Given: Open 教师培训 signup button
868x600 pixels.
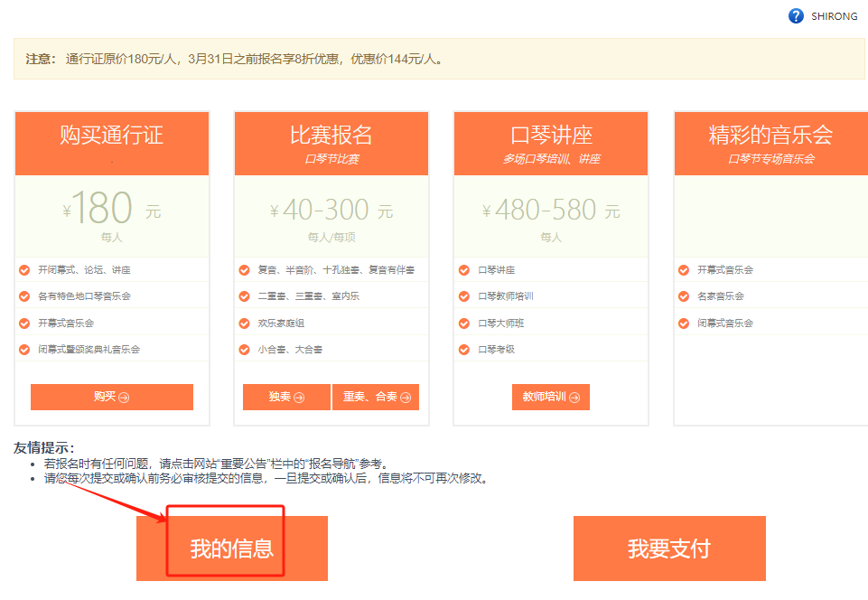Looking at the screenshot, I should pos(550,397).
